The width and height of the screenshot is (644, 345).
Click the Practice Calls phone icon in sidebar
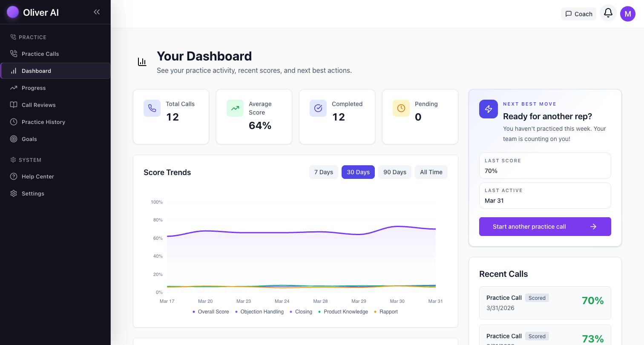click(x=14, y=54)
